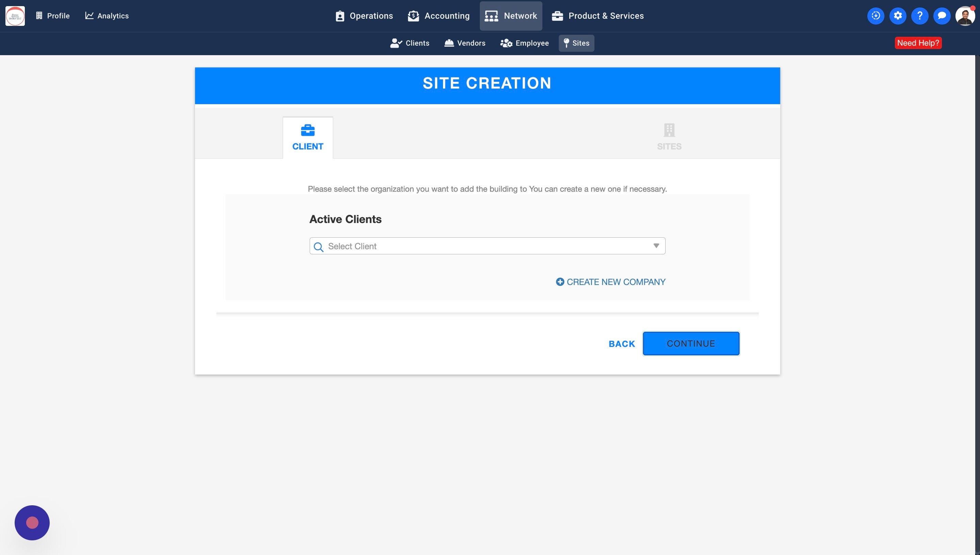This screenshot has height=555, width=980.
Task: Click the download clock icon
Action: [x=876, y=16]
